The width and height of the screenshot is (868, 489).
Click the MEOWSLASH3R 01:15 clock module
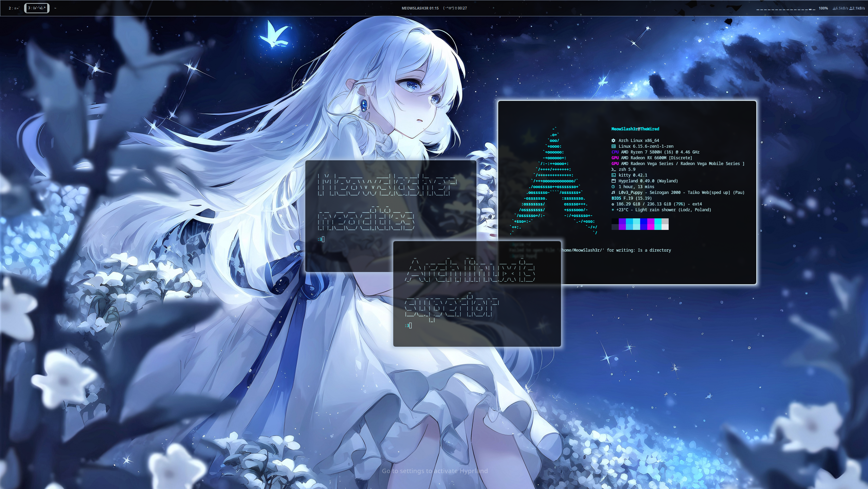pyautogui.click(x=420, y=8)
